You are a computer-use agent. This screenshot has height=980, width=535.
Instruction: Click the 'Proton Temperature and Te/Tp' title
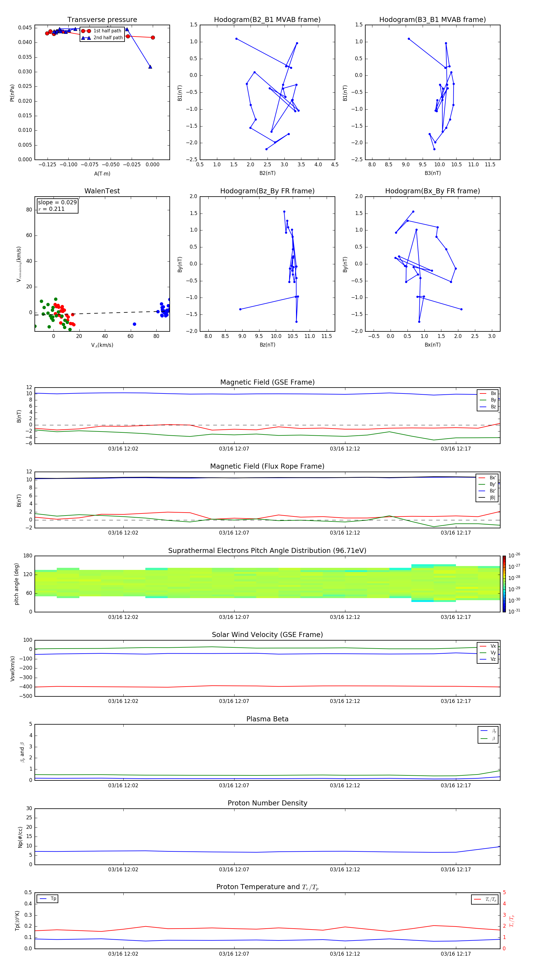[x=267, y=887]
